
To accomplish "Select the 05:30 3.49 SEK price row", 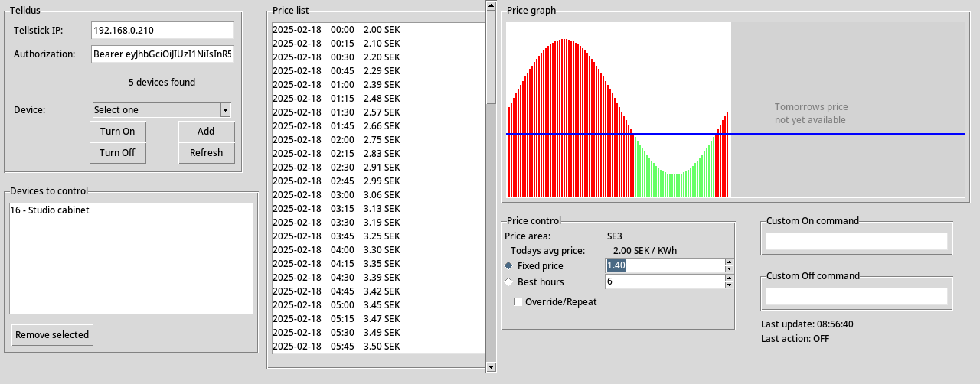I will (378, 332).
